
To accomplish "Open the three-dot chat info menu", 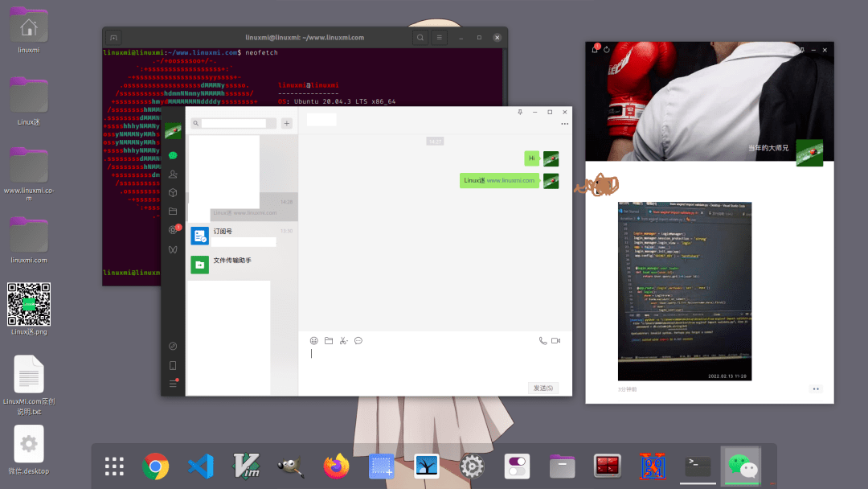I will (565, 124).
